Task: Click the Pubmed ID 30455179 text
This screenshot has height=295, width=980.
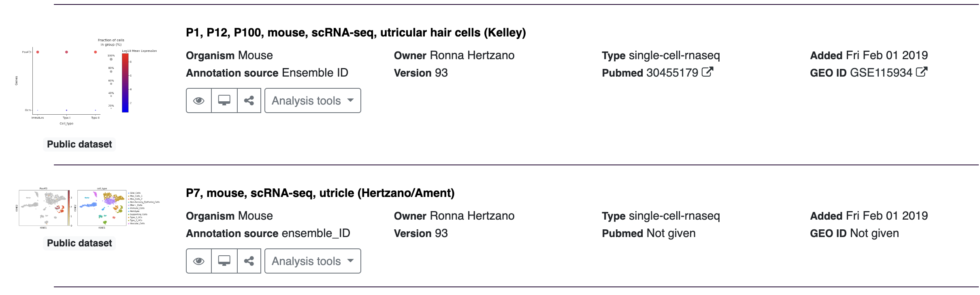Action: click(672, 73)
